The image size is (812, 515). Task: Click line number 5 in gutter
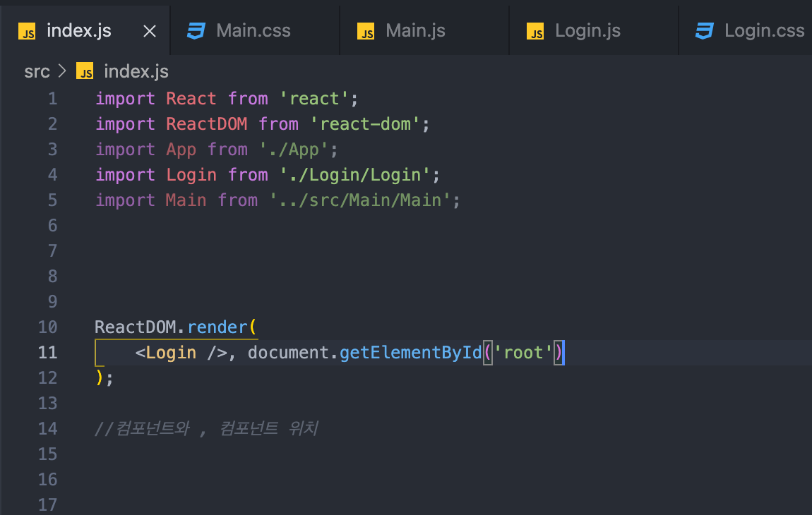coord(52,200)
